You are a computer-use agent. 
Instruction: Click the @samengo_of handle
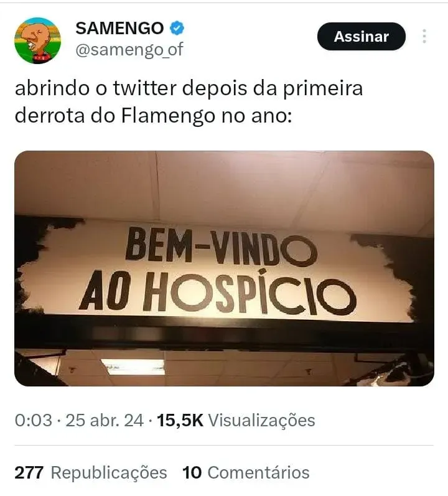point(129,50)
